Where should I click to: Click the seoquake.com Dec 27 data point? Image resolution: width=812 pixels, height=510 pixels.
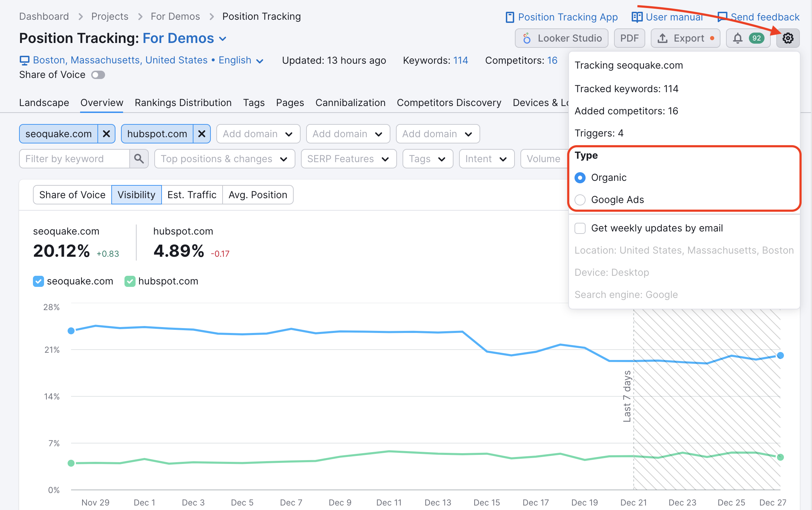click(x=780, y=355)
